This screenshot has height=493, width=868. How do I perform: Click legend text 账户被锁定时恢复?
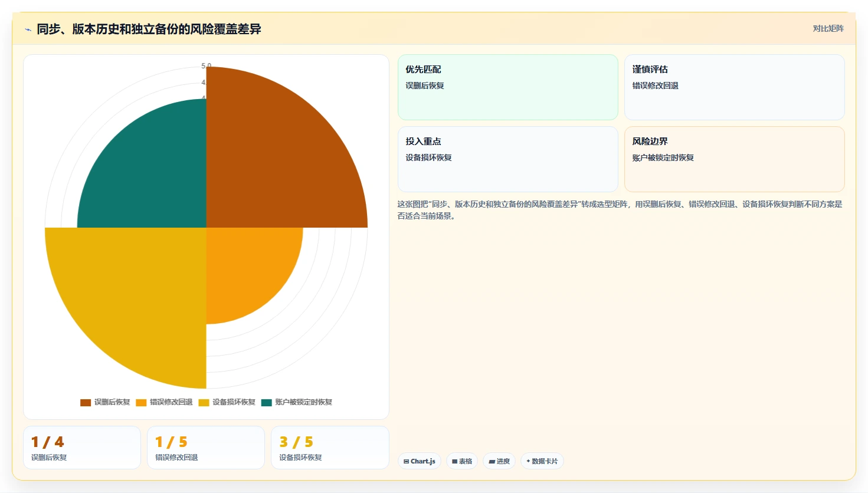click(303, 402)
